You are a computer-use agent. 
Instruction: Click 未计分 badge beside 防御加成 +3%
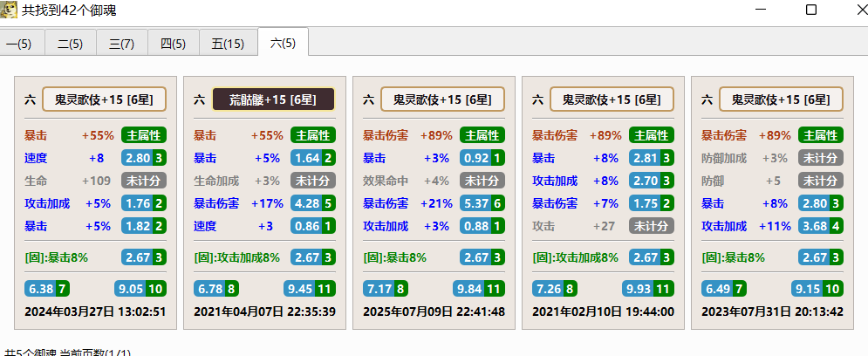click(x=820, y=158)
